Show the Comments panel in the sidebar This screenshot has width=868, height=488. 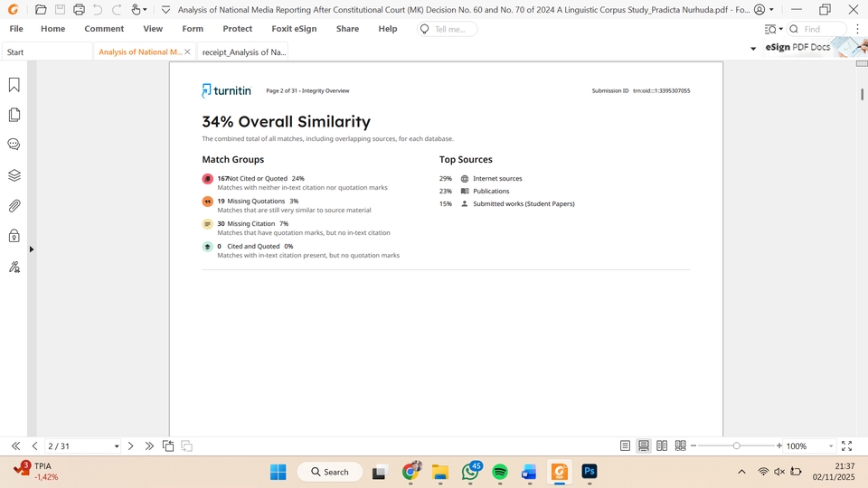tap(14, 145)
